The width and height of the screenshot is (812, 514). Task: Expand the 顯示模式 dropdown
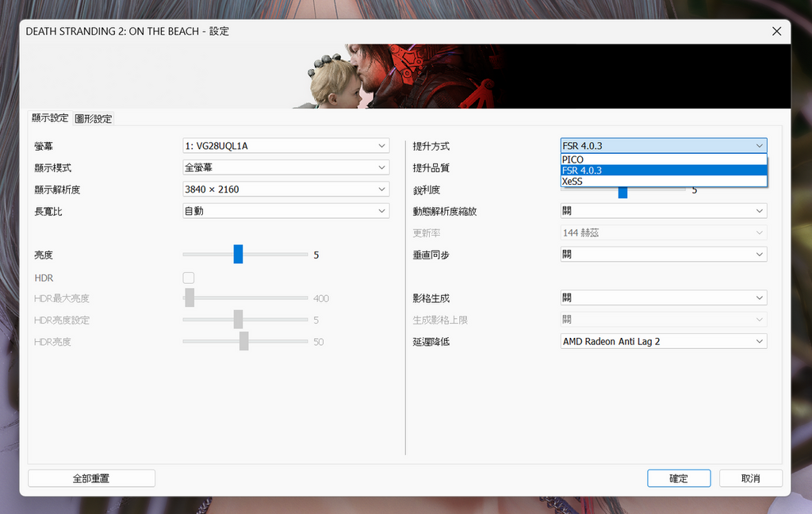point(285,168)
